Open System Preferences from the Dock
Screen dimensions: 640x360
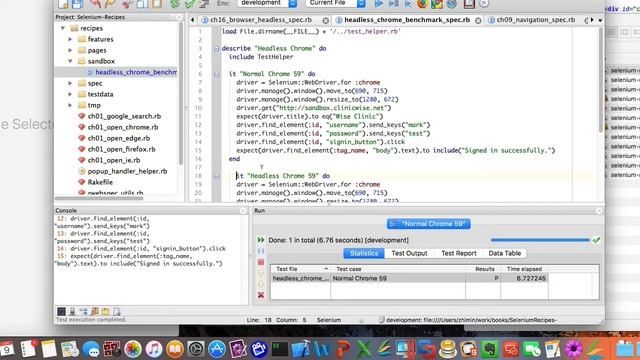click(196, 349)
